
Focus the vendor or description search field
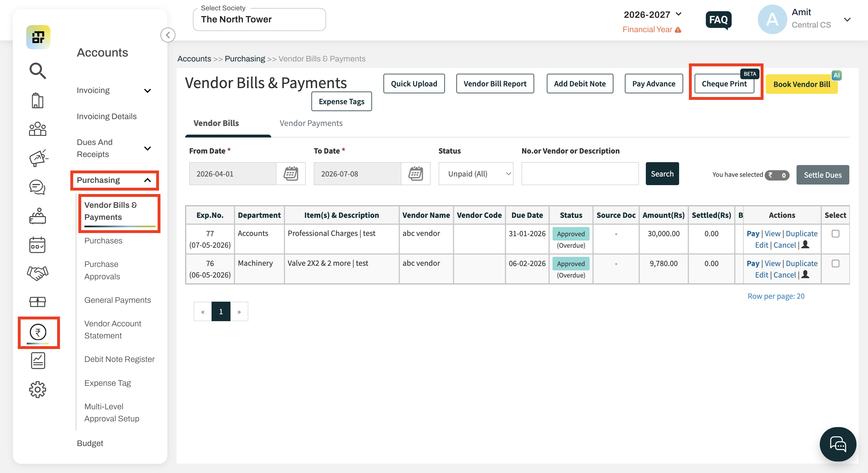coord(580,174)
